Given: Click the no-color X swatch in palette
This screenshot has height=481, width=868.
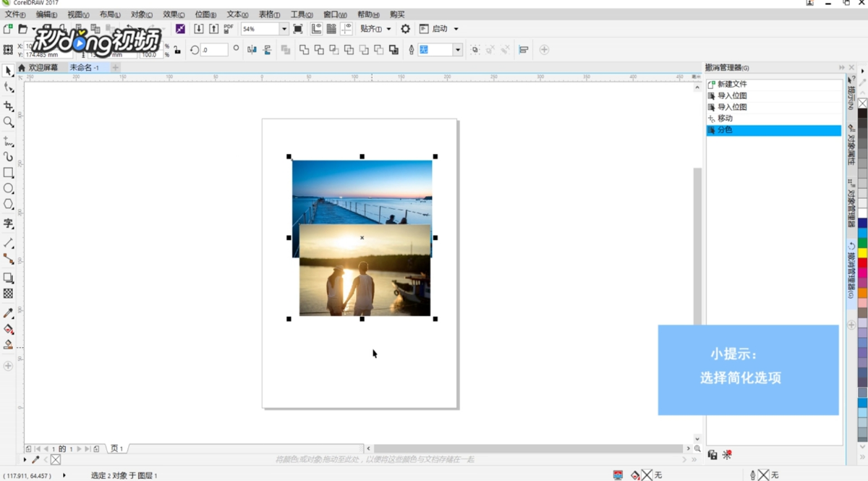Looking at the screenshot, I should (x=862, y=104).
